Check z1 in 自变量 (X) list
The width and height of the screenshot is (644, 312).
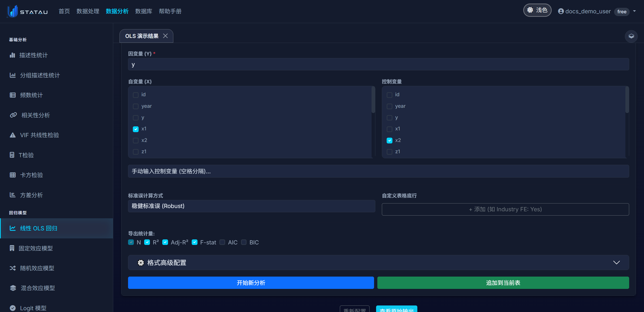(136, 152)
